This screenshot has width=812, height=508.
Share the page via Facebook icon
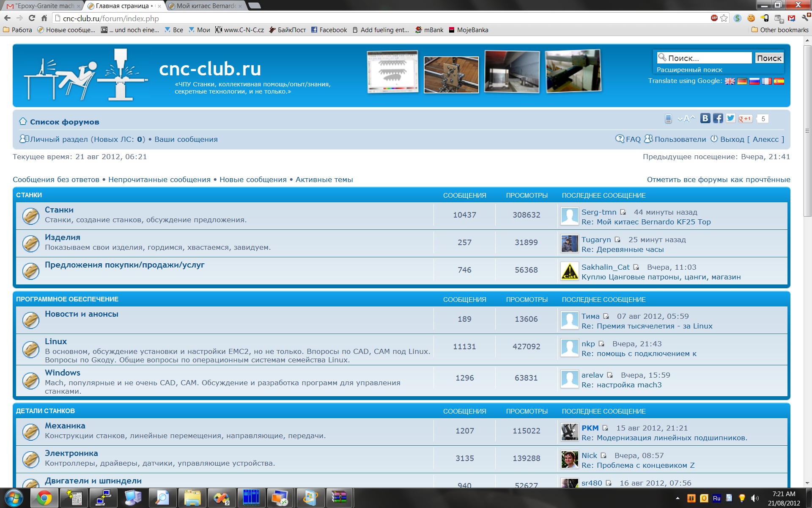point(718,119)
